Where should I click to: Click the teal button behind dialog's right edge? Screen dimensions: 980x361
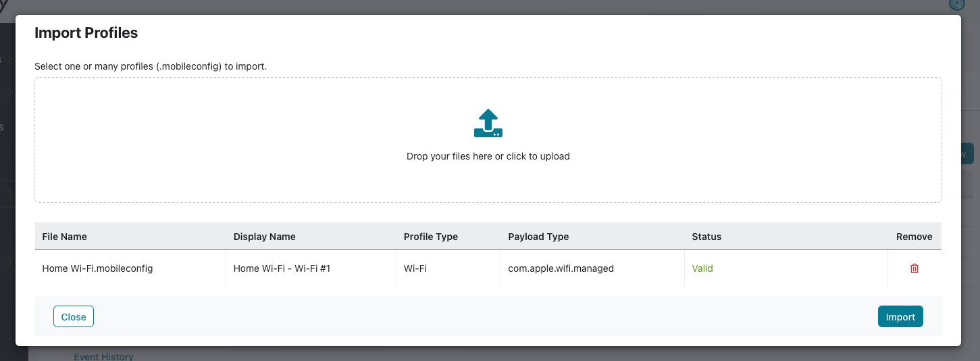pos(967,153)
